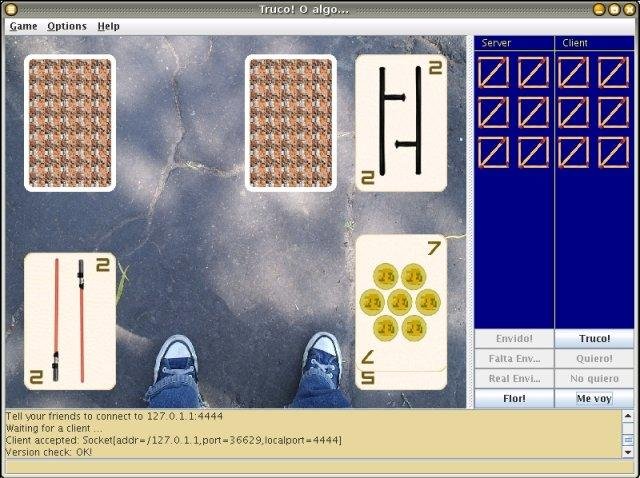This screenshot has width=640, height=478.
Task: Open the Help menu
Action: (109, 26)
